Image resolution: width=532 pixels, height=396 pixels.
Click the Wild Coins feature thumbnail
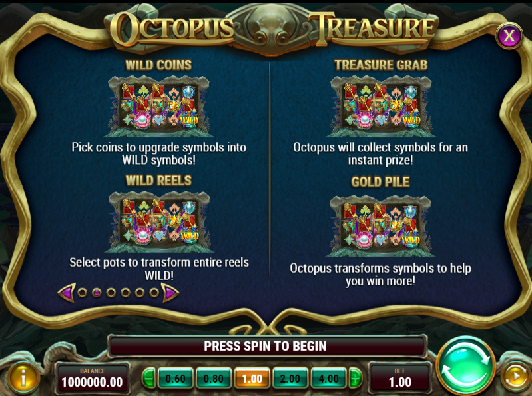(x=158, y=106)
